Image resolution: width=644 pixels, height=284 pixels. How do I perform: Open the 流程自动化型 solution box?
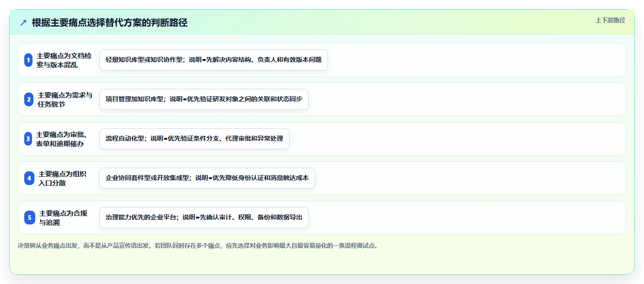[194, 139]
